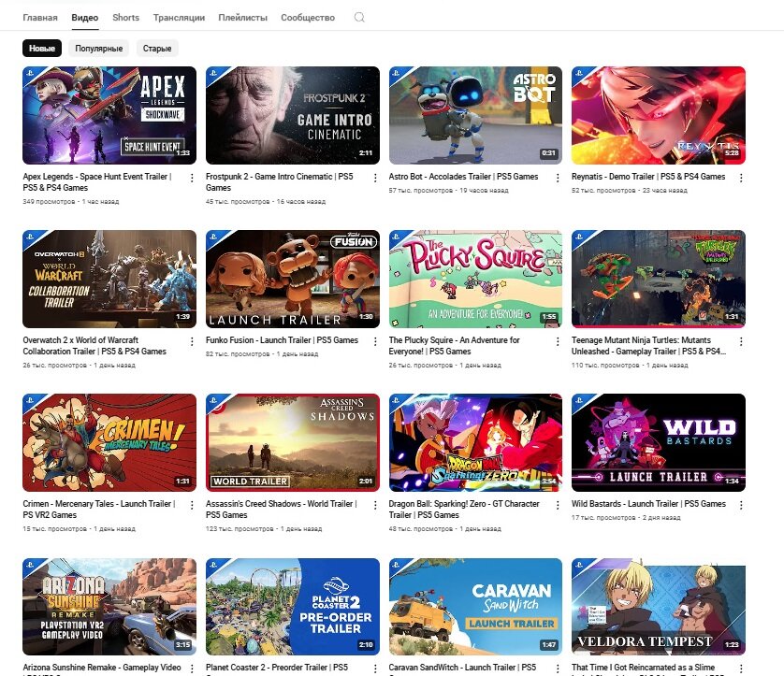Image resolution: width=784 pixels, height=676 pixels.
Task: Open options menu for Dragon Ball Sparking Zero video
Action: click(x=558, y=505)
